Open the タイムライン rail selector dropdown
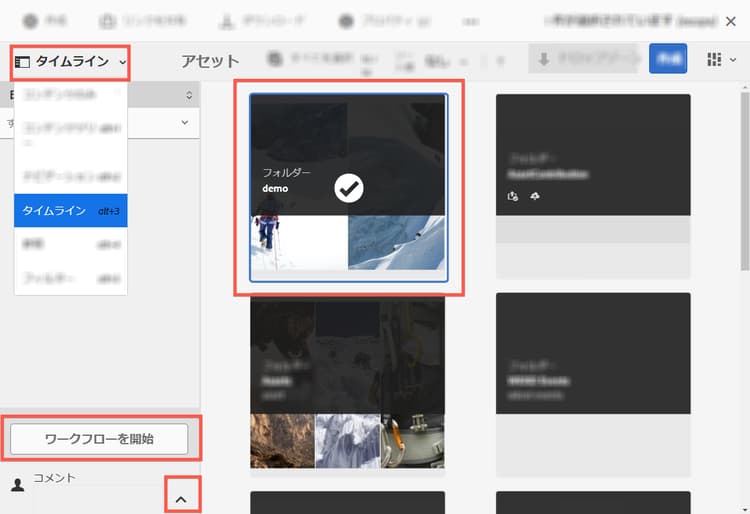Viewport: 750px width, 514px height. 70,62
